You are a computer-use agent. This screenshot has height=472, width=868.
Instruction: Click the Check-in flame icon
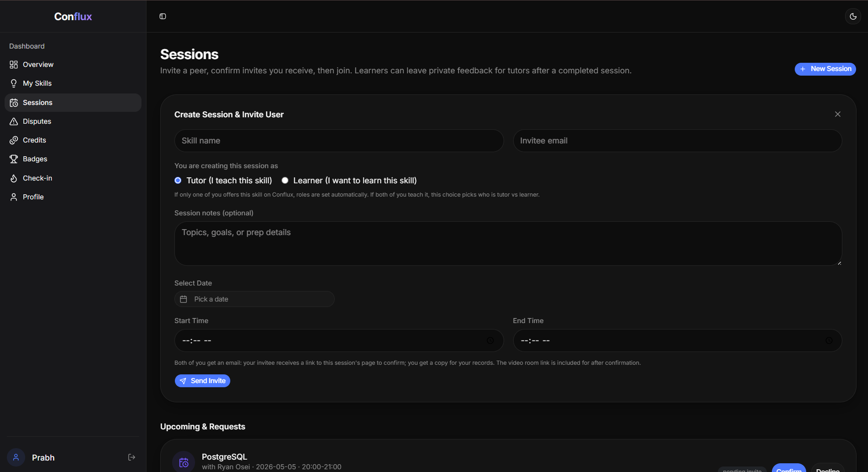(x=14, y=178)
